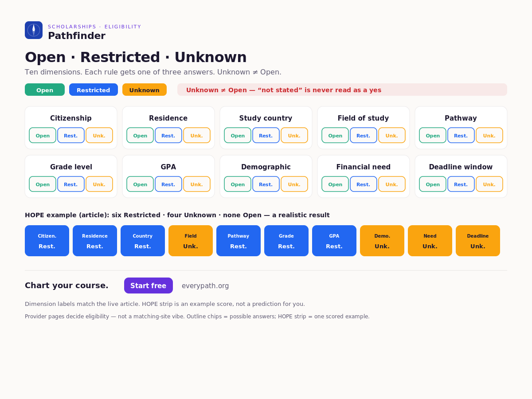Click the HOPE example article caption
Screen dimensions: 532x399
(177, 215)
